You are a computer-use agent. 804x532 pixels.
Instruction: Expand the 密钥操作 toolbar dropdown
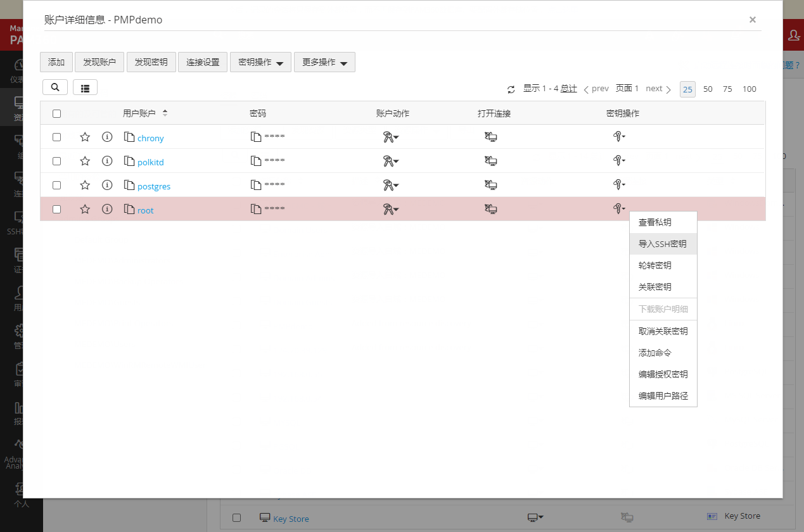[x=260, y=63]
